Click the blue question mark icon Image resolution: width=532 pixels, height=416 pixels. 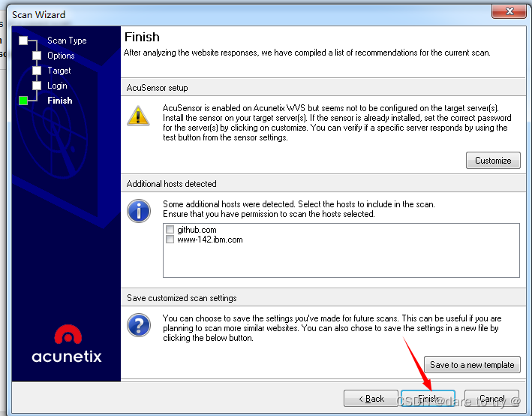click(139, 325)
